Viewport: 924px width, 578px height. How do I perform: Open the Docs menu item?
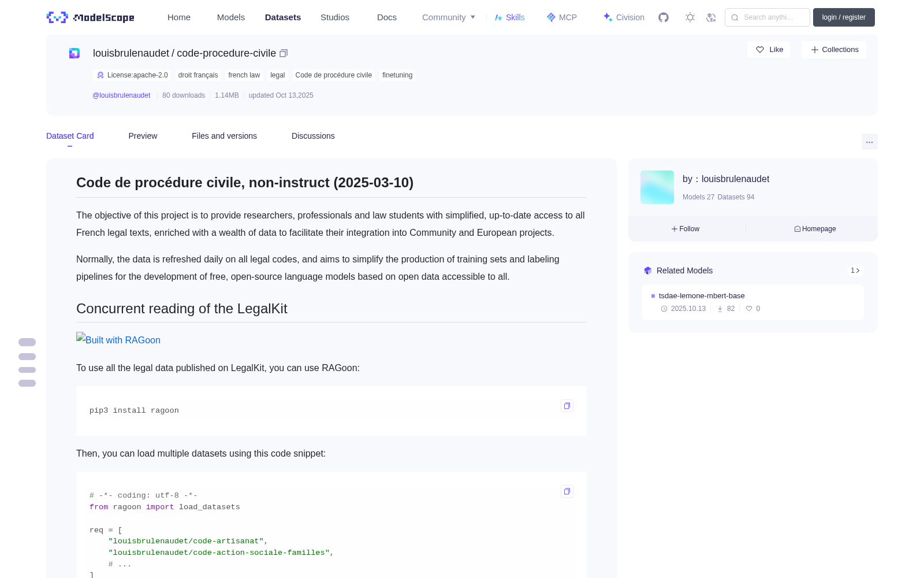pos(387,17)
